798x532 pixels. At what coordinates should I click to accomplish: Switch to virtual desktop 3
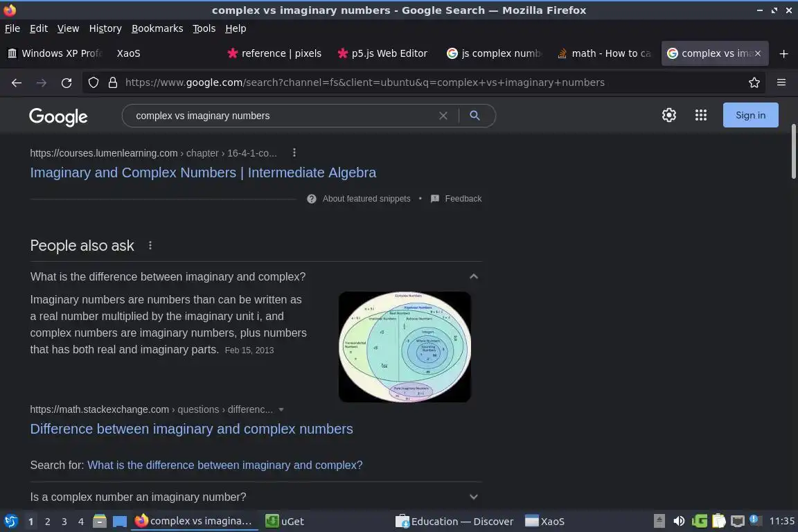point(64,522)
